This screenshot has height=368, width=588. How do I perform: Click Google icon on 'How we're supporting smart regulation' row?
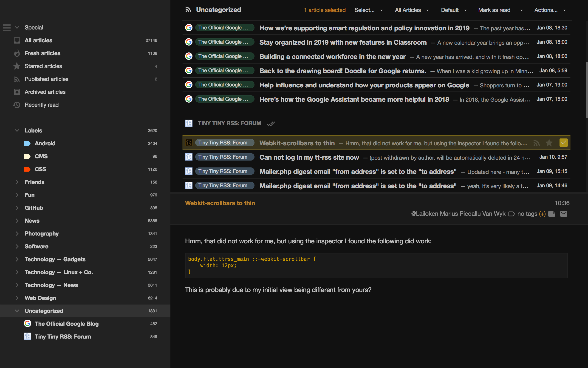click(x=189, y=28)
